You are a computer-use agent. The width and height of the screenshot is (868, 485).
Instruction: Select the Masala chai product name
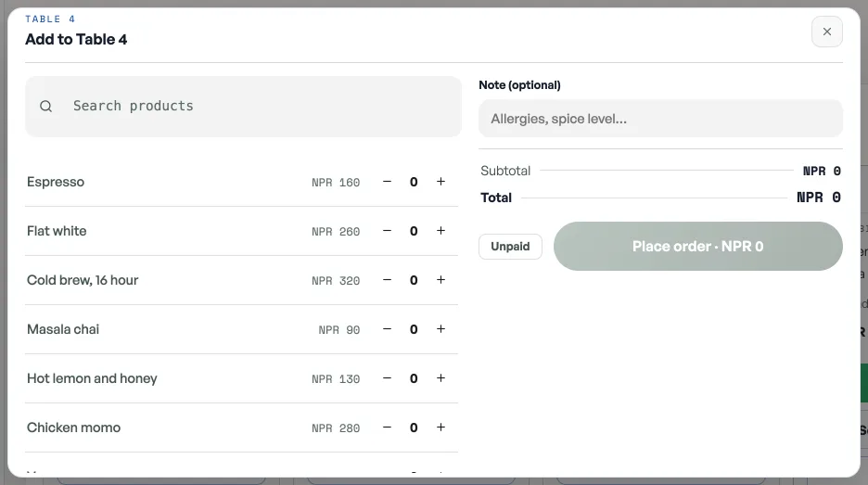(x=63, y=329)
